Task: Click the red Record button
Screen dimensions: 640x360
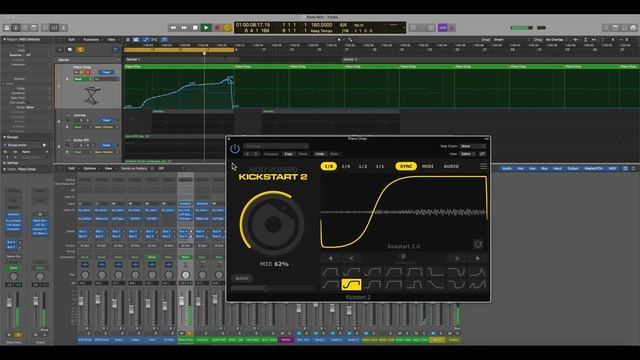Action: click(217, 28)
